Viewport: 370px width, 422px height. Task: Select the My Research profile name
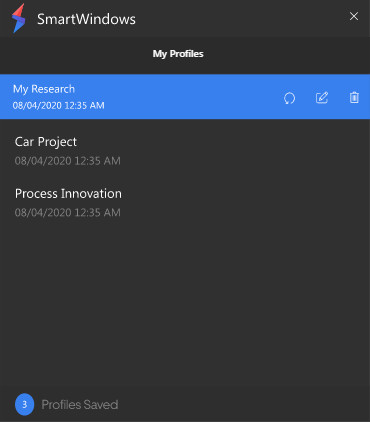pos(44,89)
